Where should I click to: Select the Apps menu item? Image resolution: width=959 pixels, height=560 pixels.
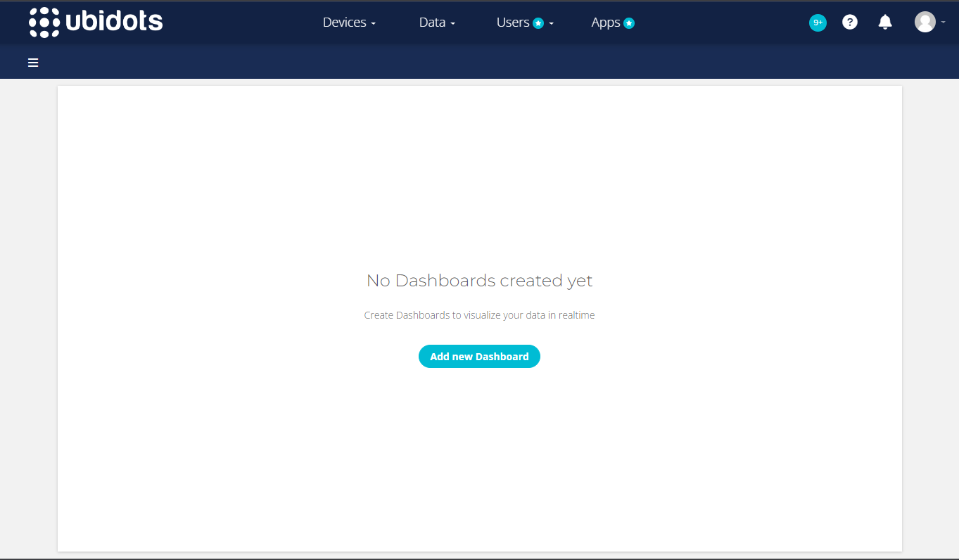pyautogui.click(x=606, y=22)
